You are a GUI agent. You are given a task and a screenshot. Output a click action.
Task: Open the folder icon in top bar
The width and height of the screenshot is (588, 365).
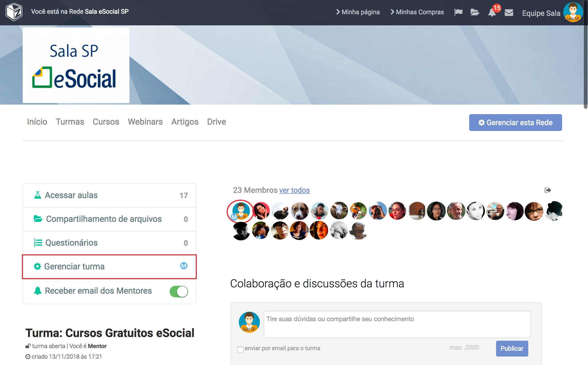pos(475,12)
